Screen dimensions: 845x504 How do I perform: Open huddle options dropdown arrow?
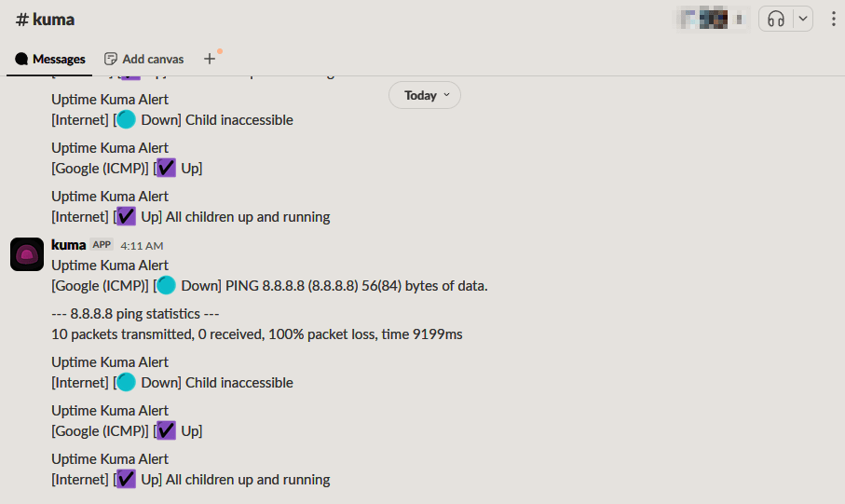[802, 19]
